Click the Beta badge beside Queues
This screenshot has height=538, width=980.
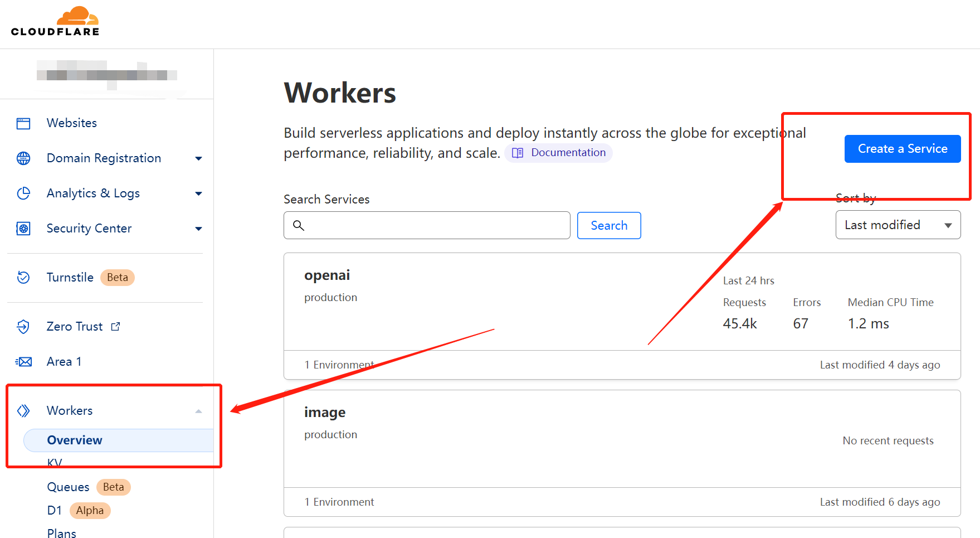click(x=114, y=487)
